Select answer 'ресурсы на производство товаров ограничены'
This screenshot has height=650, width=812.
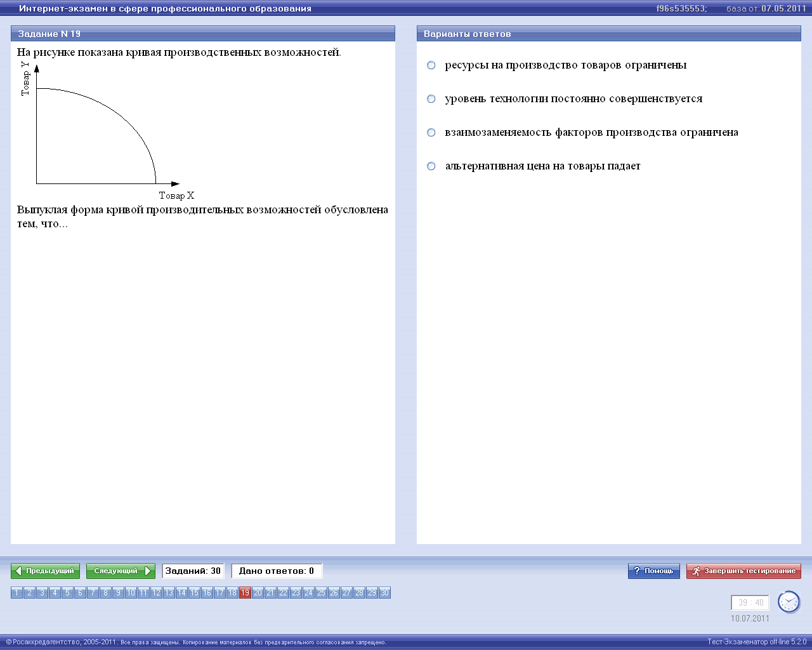click(431, 65)
